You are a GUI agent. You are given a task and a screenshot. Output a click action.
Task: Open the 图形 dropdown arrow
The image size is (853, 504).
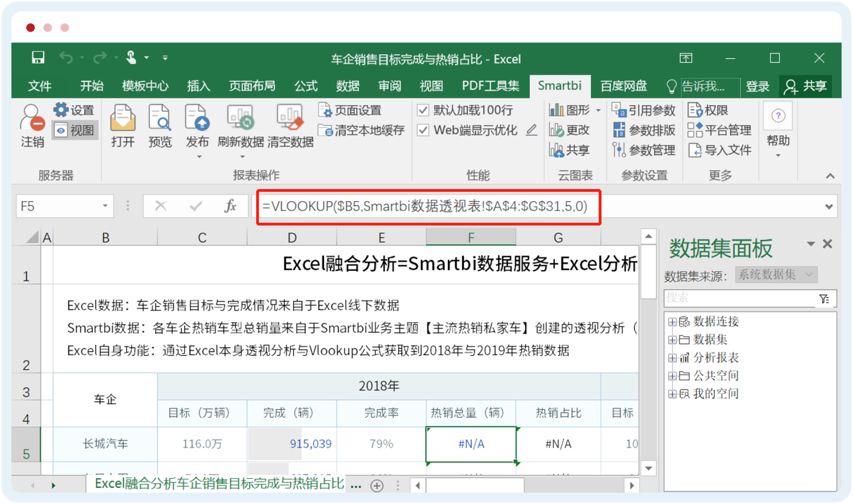(598, 110)
